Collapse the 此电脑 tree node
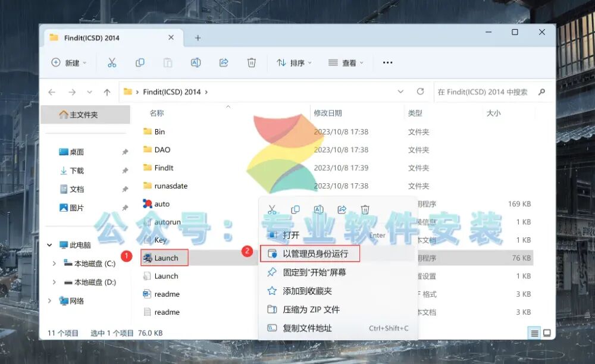Viewport: 595px width, 364px height. [x=50, y=245]
